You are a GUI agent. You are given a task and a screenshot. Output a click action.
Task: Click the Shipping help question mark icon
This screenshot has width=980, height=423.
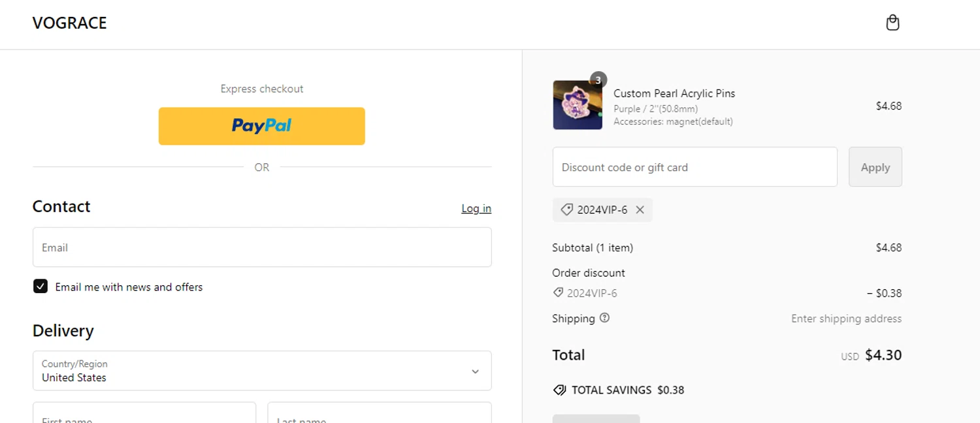click(604, 318)
